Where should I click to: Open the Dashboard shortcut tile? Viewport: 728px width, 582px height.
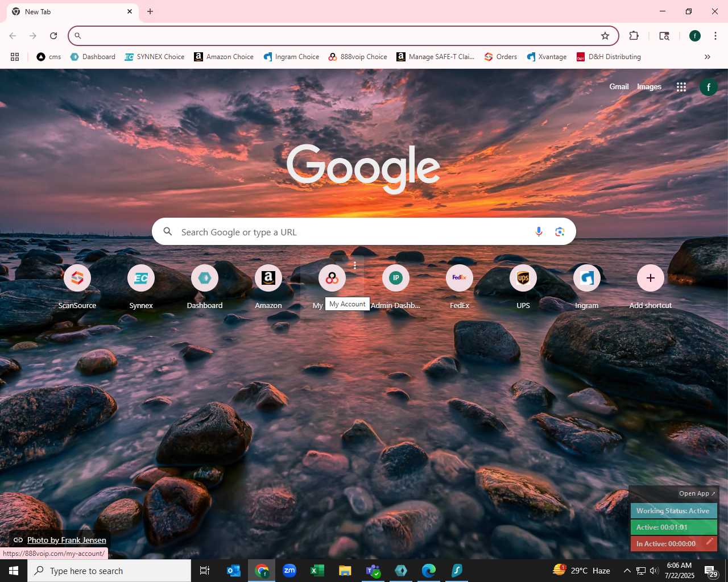click(205, 286)
